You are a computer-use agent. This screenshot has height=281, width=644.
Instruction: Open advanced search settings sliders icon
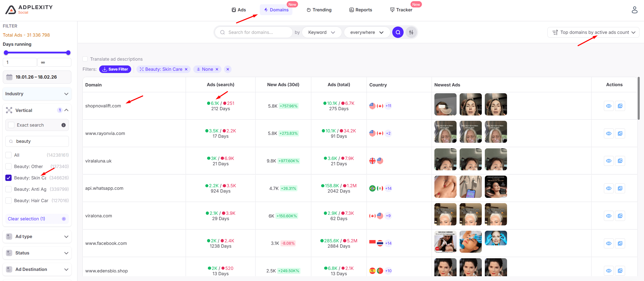click(411, 32)
